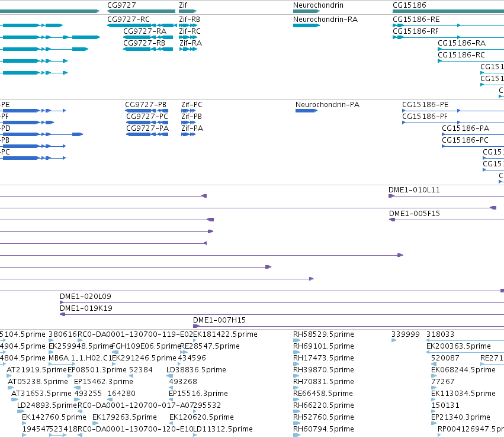Click EST RE66458.5prime

(x=323, y=394)
